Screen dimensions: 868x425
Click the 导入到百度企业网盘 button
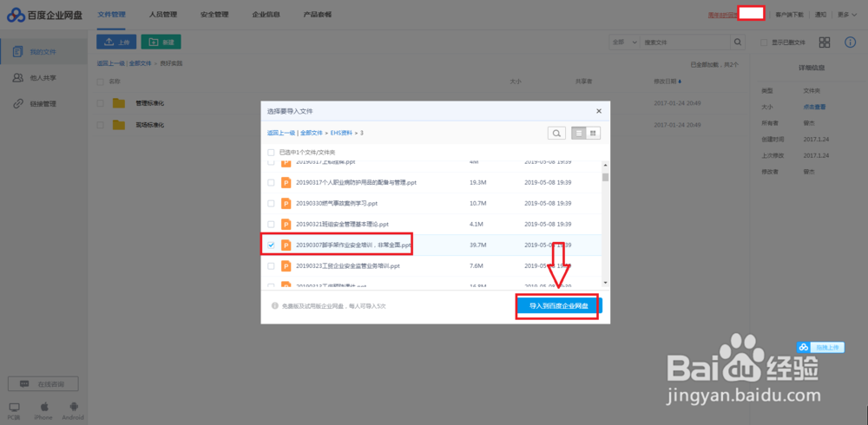pyautogui.click(x=558, y=306)
